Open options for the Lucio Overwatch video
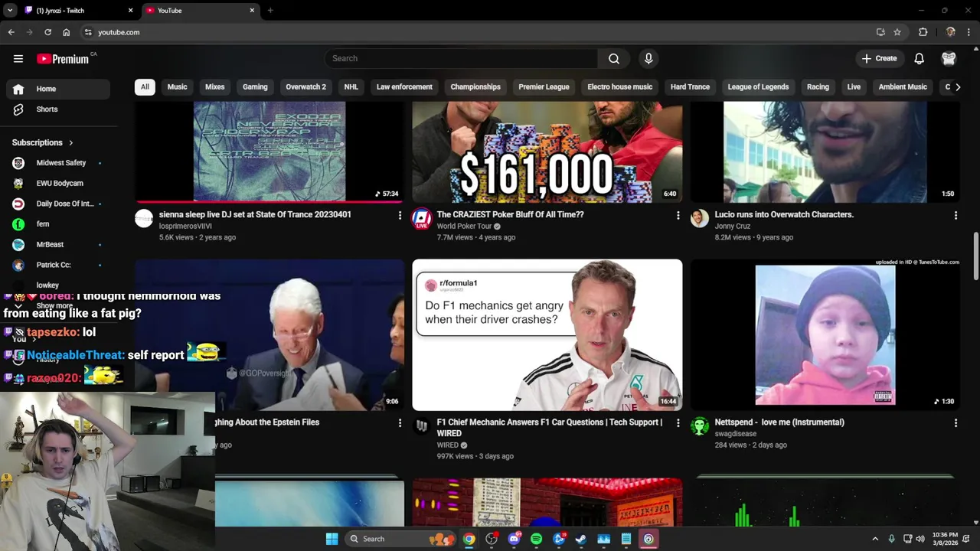Viewport: 980px width, 551px height. coord(955,216)
